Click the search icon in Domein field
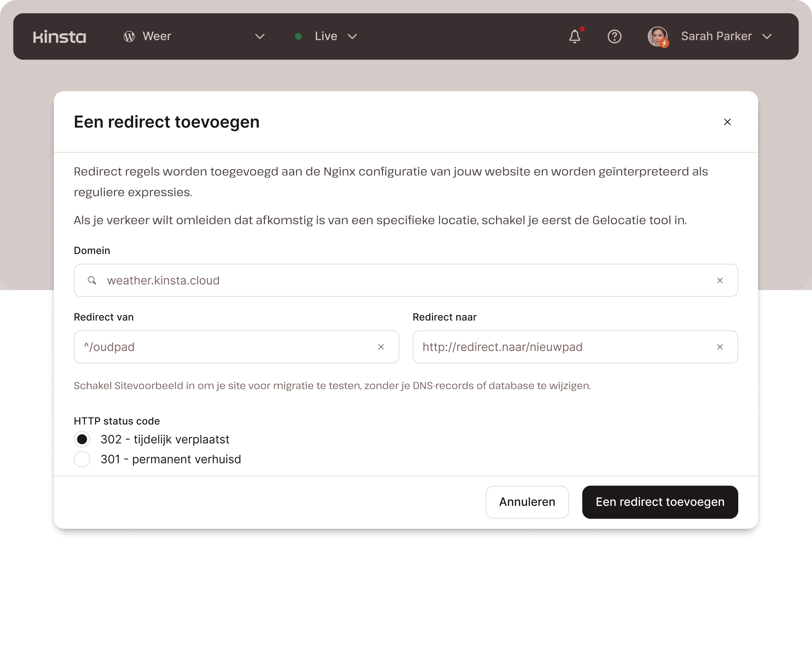This screenshot has height=663, width=812. (92, 280)
